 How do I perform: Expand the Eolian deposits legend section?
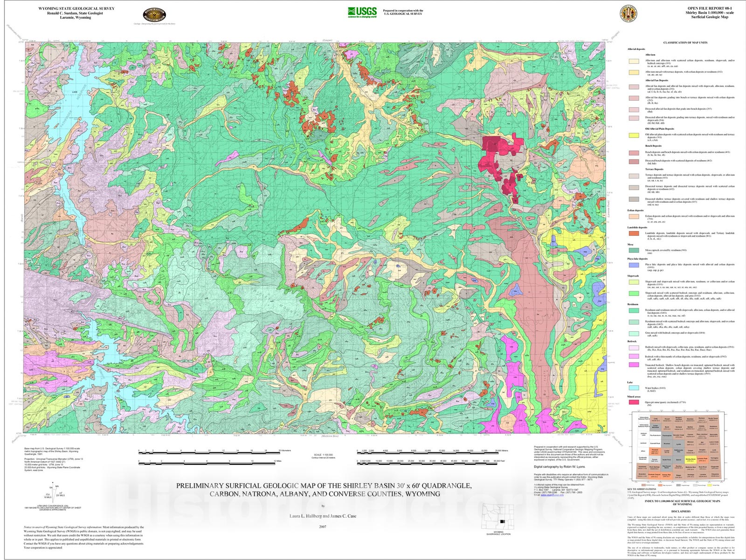coord(635,211)
